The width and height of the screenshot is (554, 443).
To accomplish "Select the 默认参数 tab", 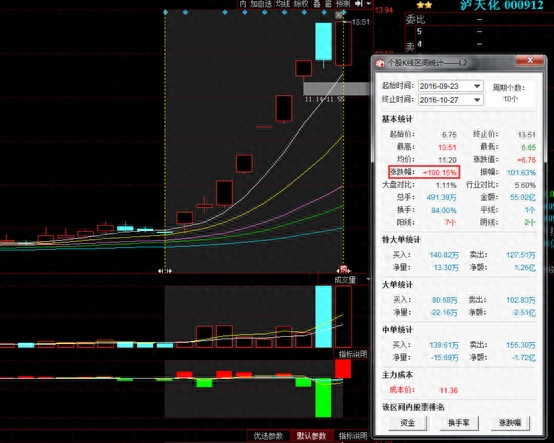I will click(x=311, y=436).
